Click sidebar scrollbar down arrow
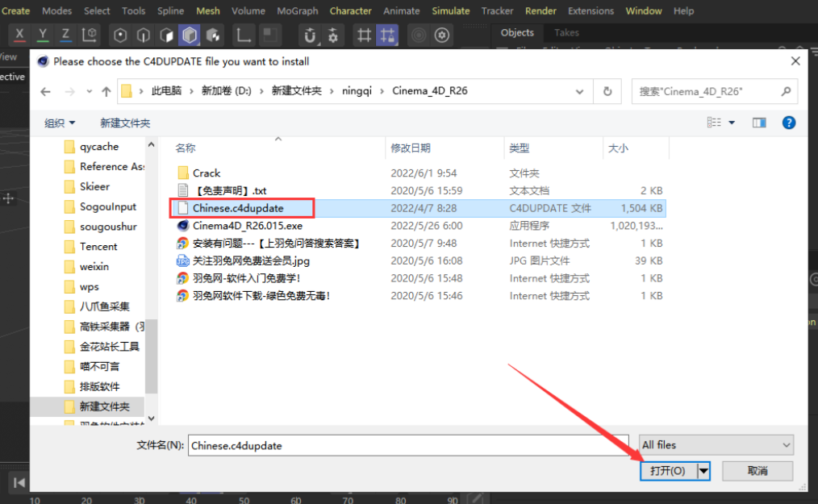818x504 pixels. 152,418
